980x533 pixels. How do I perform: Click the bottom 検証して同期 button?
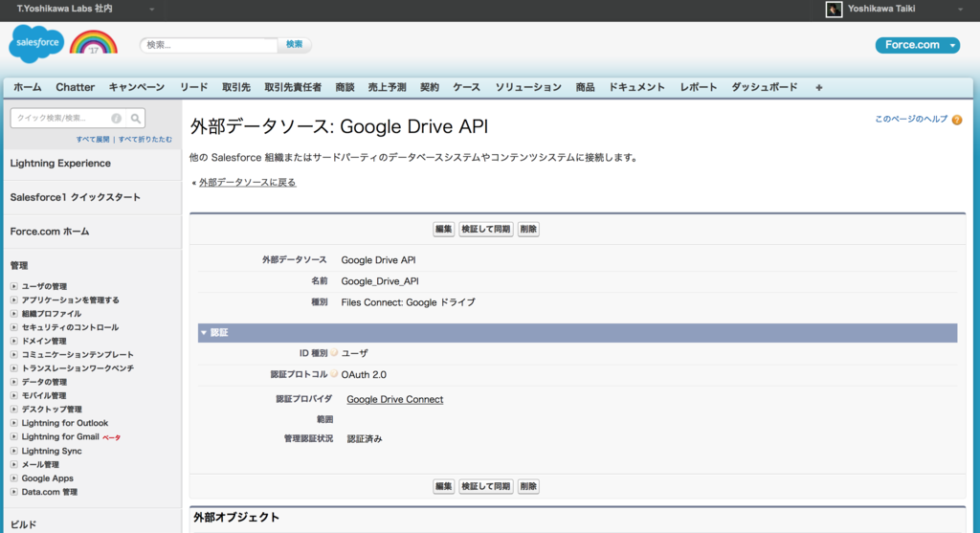[485, 486]
